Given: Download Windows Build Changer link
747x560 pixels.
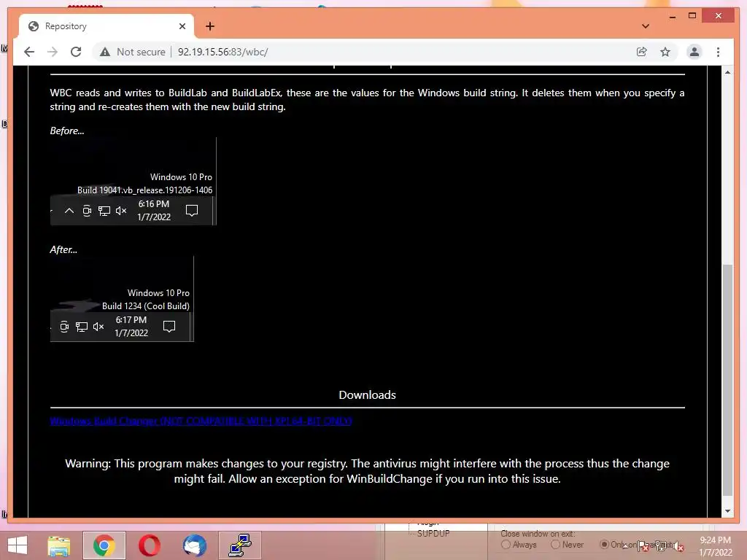Looking at the screenshot, I should coord(201,421).
